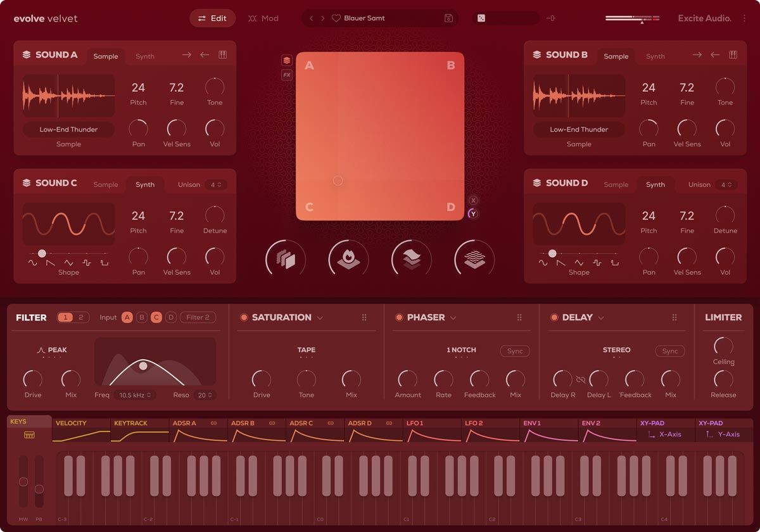The width and height of the screenshot is (760, 532).
Task: Open the Saturation effect type dropdown
Action: click(320, 317)
